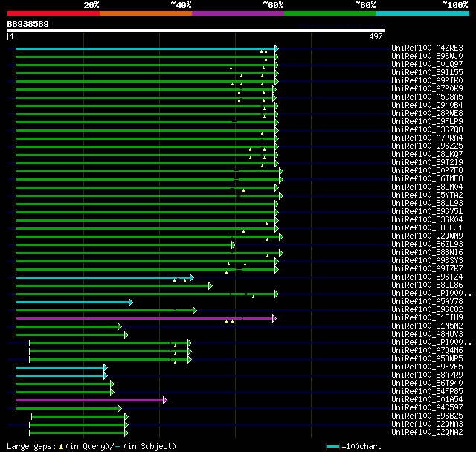Click arrowhead ending the UniRef100_Q2QWM9 alignment

pos(281,236)
